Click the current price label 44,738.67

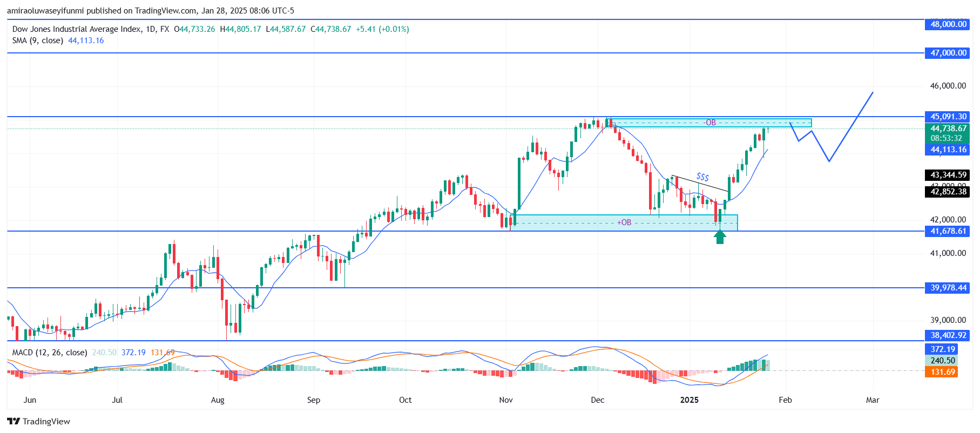point(948,128)
